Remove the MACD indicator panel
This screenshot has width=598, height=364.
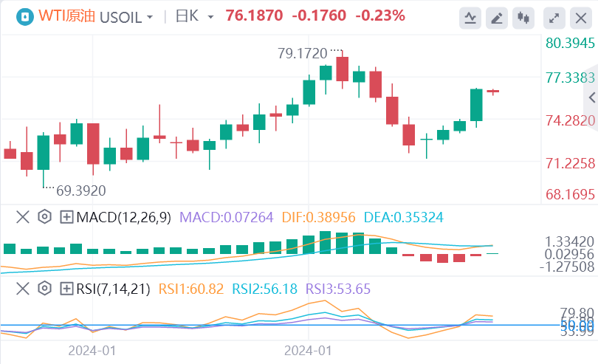(23, 217)
